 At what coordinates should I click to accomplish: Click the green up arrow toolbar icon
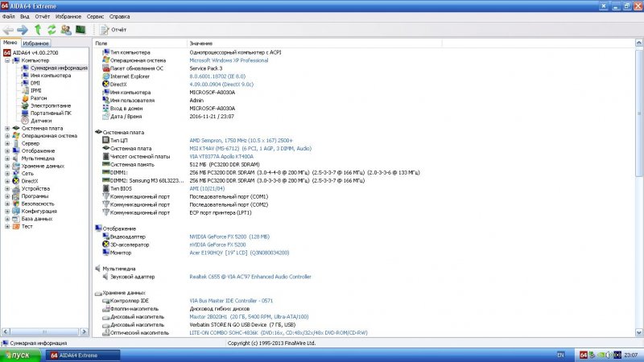(x=38, y=30)
